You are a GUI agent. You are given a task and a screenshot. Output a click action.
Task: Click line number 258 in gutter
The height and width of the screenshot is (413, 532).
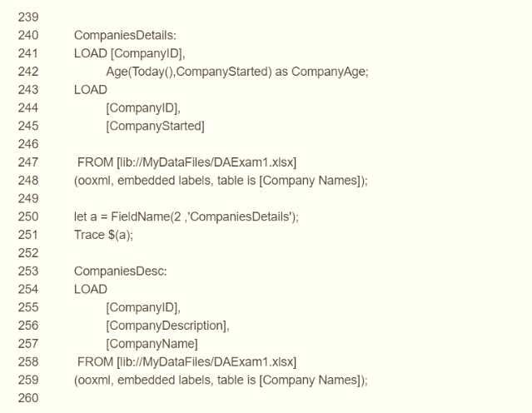(27, 361)
